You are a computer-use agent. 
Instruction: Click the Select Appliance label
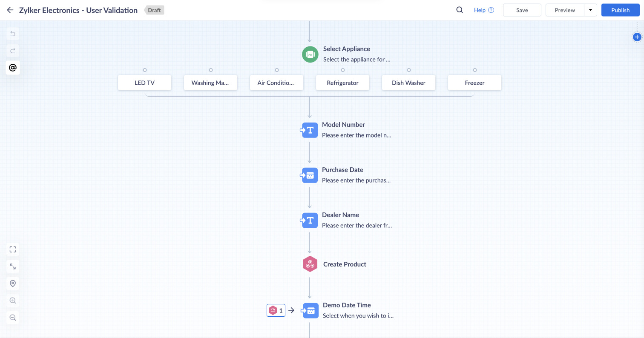pyautogui.click(x=347, y=49)
